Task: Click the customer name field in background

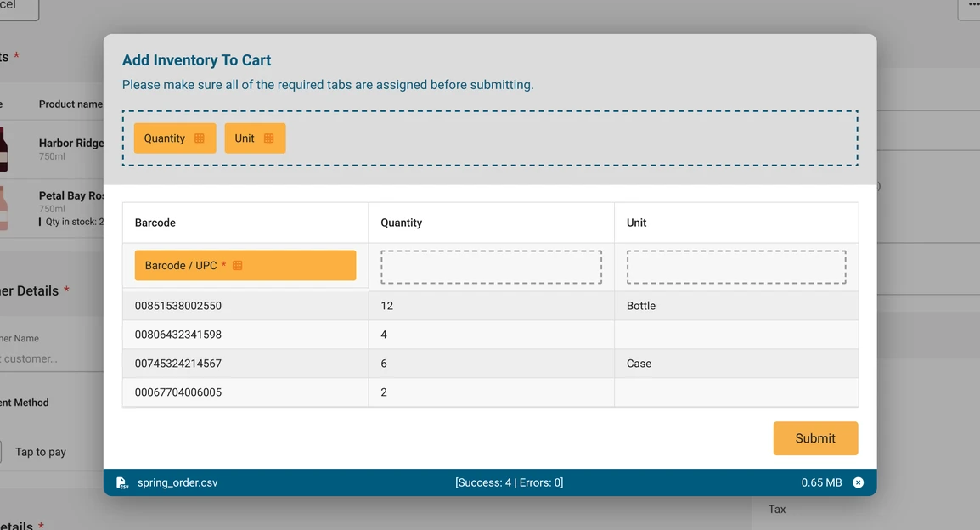Action: 51,358
